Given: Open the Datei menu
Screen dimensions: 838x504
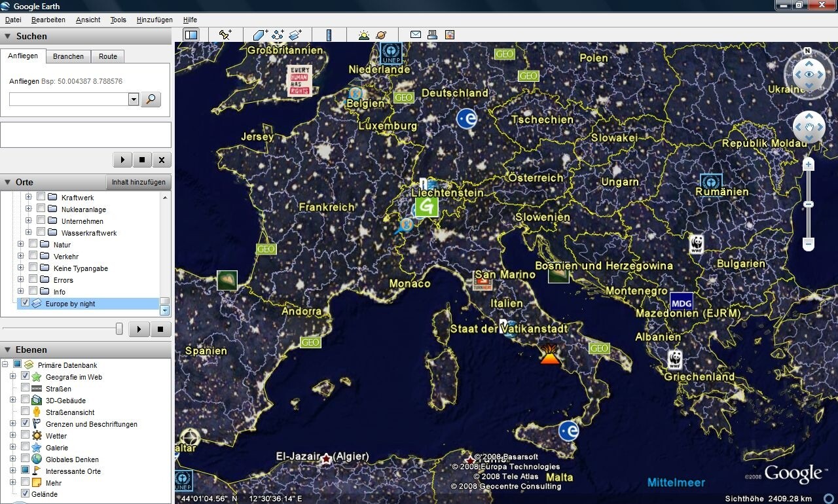Looking at the screenshot, I should pos(13,20).
